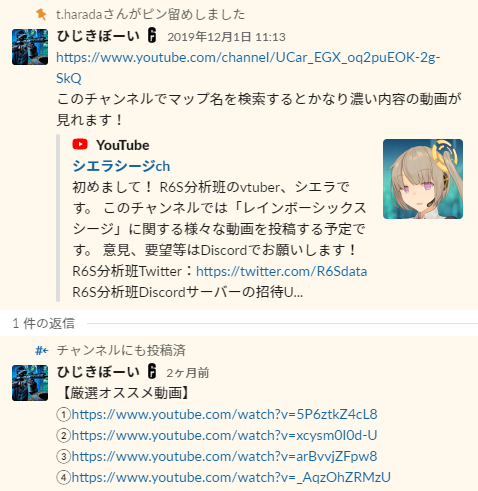Image resolution: width=478 pixels, height=491 pixels.
Task: Open video link ending arBvvjZFpw8
Action: (x=224, y=456)
